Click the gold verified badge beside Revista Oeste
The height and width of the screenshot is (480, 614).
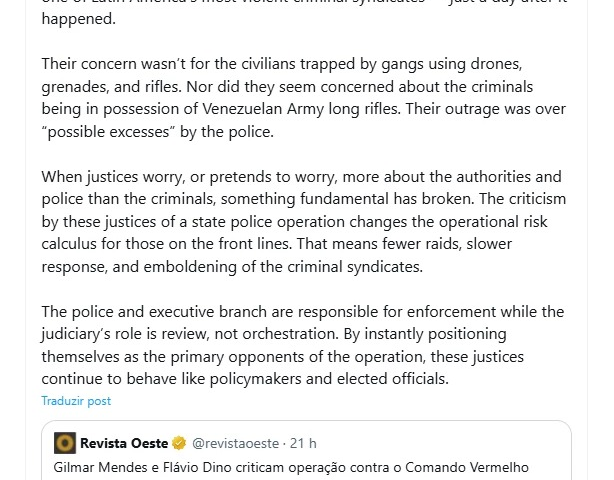click(x=179, y=443)
